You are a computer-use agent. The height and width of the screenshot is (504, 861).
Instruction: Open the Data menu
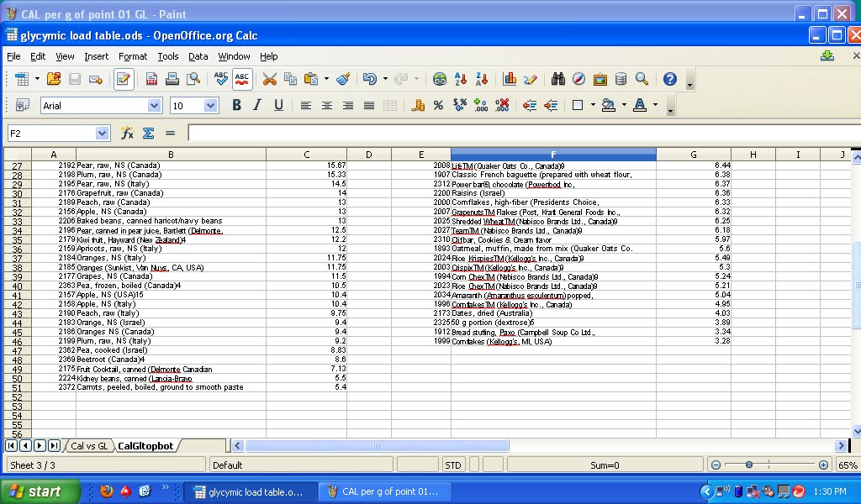pyautogui.click(x=198, y=56)
